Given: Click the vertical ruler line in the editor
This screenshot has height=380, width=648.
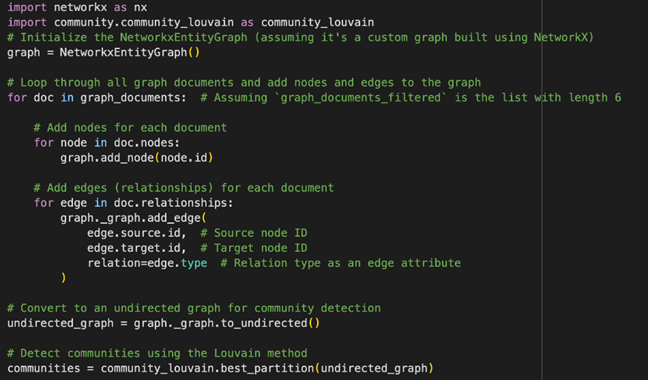Looking at the screenshot, I should point(542,190).
